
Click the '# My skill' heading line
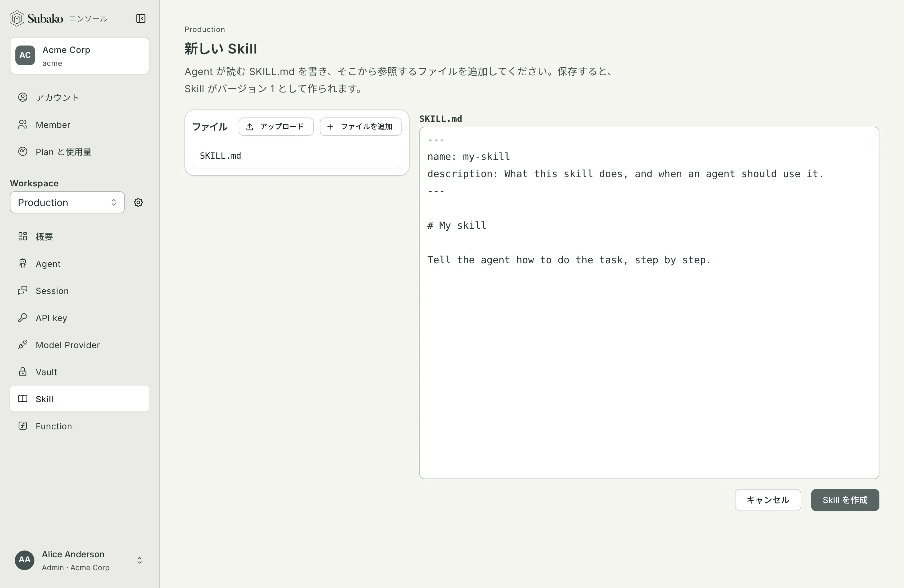457,225
